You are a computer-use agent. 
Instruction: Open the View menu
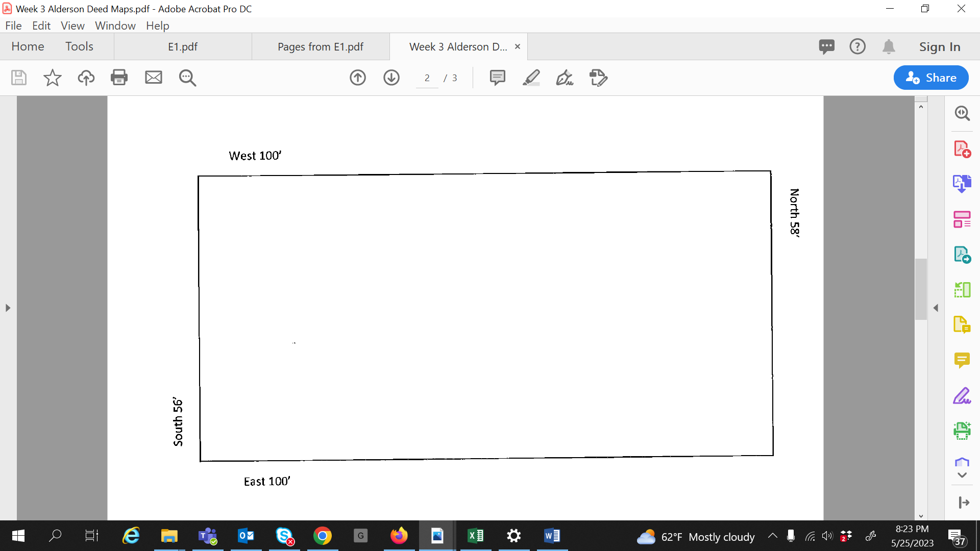click(72, 26)
